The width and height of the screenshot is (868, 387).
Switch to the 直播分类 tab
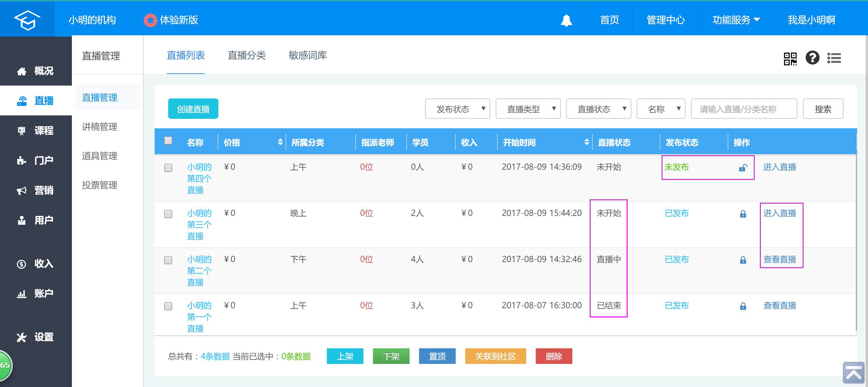pos(246,55)
